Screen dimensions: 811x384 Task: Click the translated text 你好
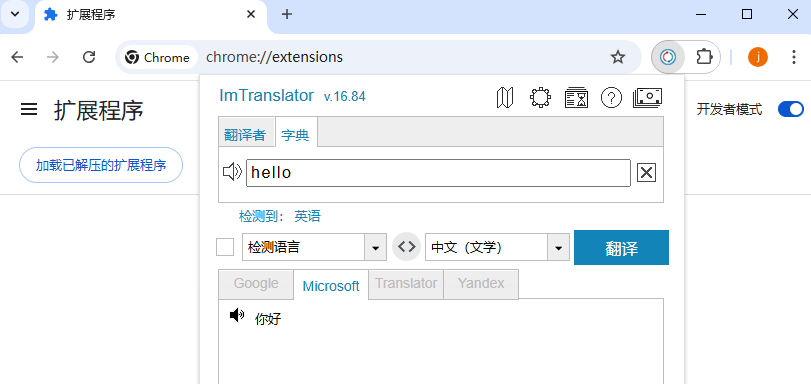[268, 319]
